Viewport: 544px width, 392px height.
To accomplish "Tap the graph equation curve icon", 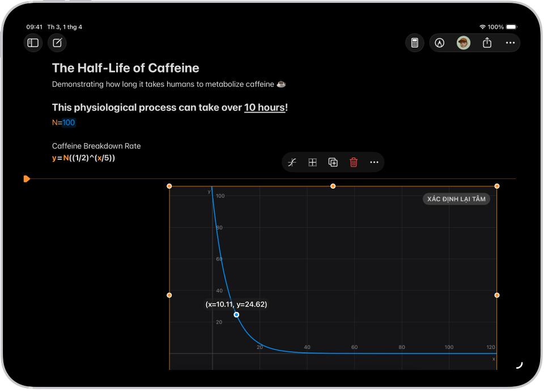I will click(292, 163).
